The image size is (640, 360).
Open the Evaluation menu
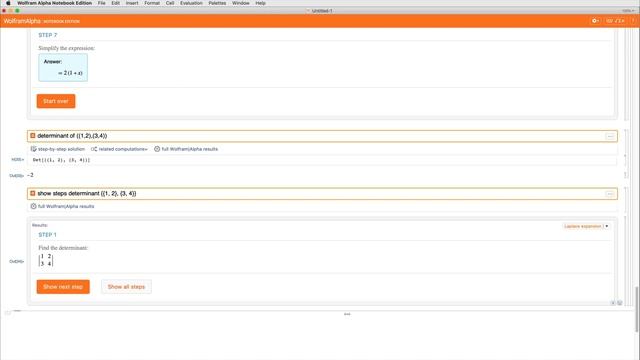pyautogui.click(x=191, y=3)
